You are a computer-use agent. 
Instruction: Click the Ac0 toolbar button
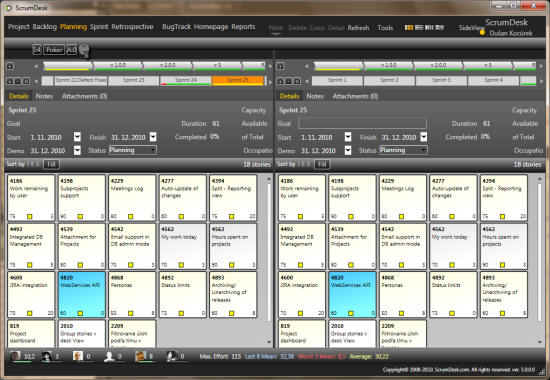point(71,50)
